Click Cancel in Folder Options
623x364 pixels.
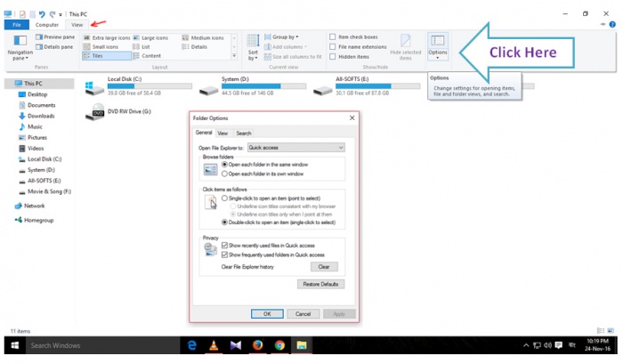303,314
